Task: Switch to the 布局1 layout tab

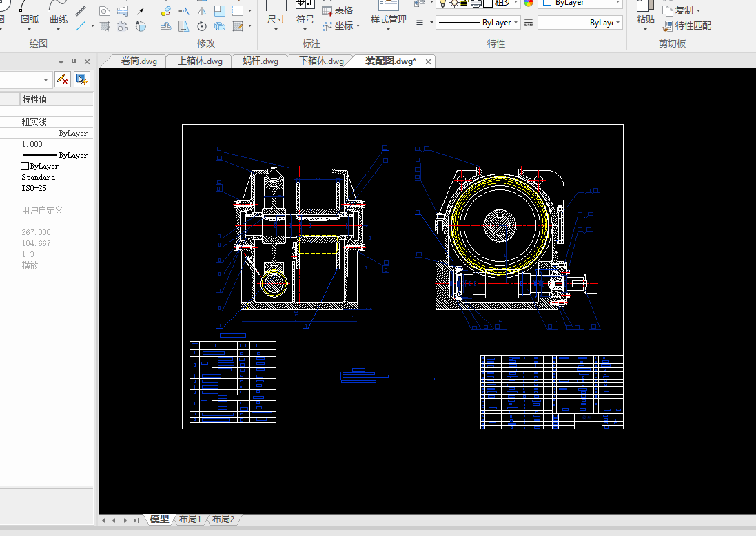Action: (x=190, y=519)
